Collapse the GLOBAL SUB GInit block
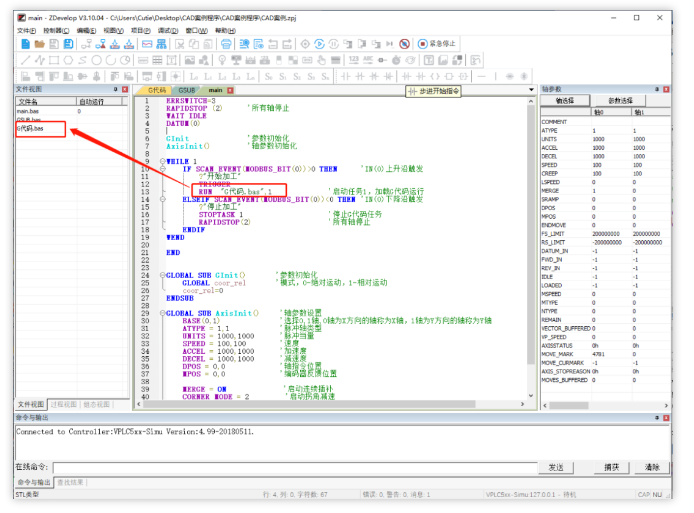The width and height of the screenshot is (694, 513). [162, 275]
